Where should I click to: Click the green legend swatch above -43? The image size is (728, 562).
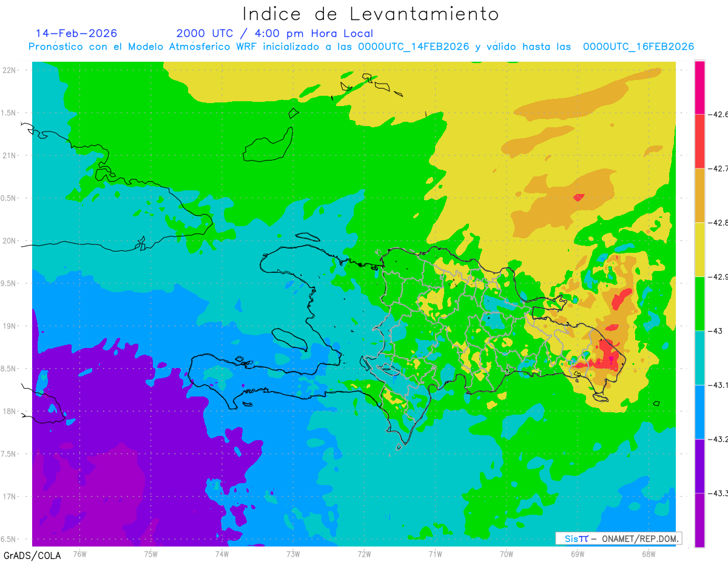pyautogui.click(x=699, y=303)
